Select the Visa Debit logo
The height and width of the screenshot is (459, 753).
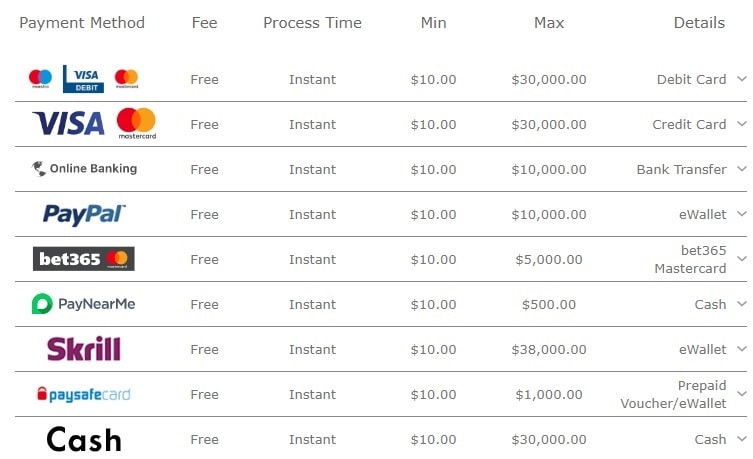[84, 79]
